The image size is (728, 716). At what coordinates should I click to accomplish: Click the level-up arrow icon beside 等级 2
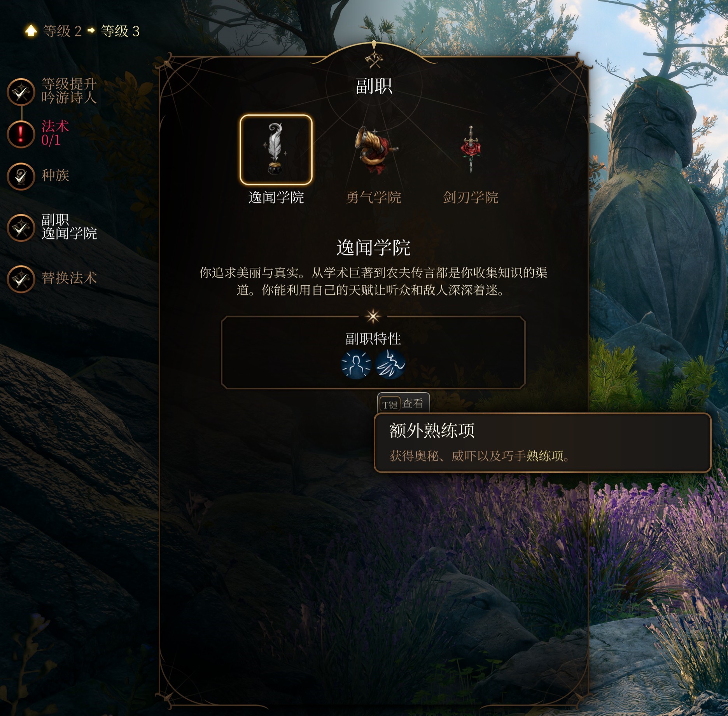click(31, 31)
